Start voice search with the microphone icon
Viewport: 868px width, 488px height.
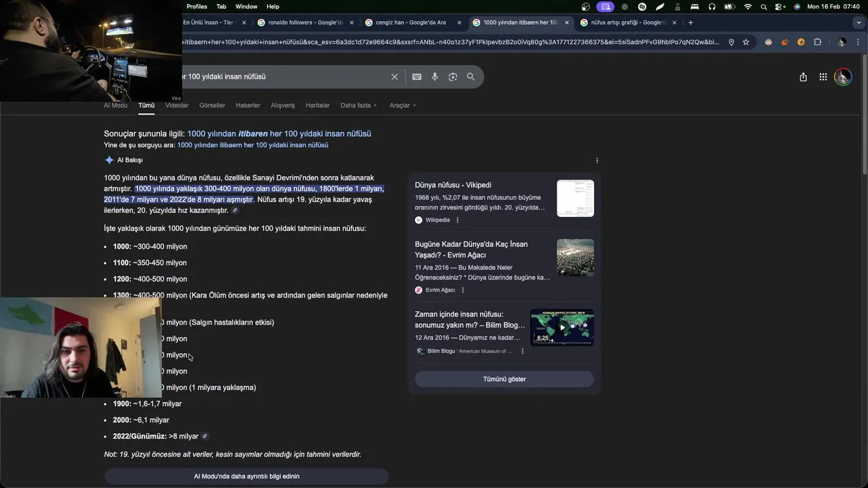click(x=435, y=77)
